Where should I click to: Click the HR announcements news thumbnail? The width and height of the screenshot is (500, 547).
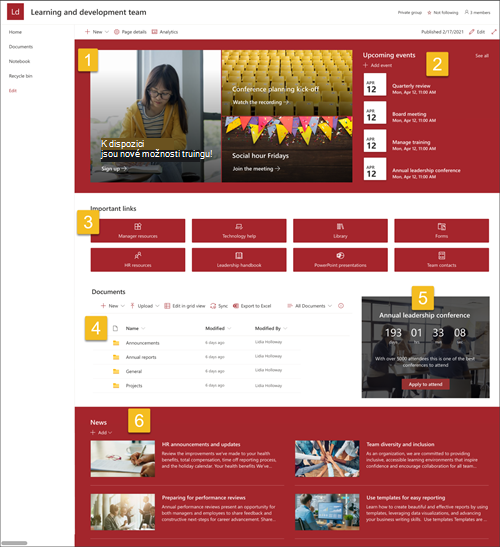(123, 459)
